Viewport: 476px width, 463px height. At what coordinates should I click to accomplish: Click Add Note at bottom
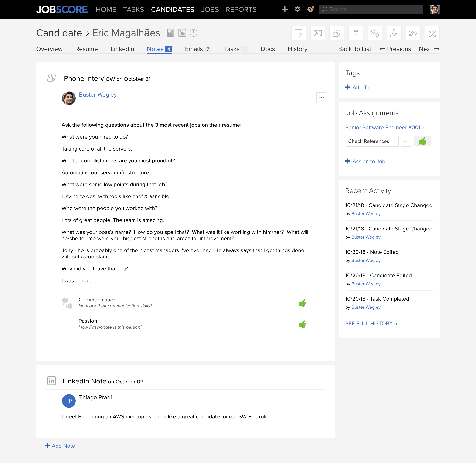59,446
